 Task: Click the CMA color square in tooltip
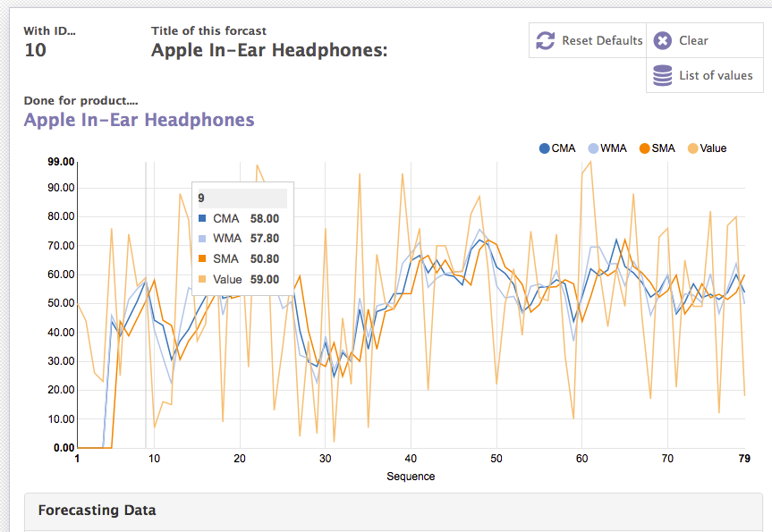click(x=201, y=218)
